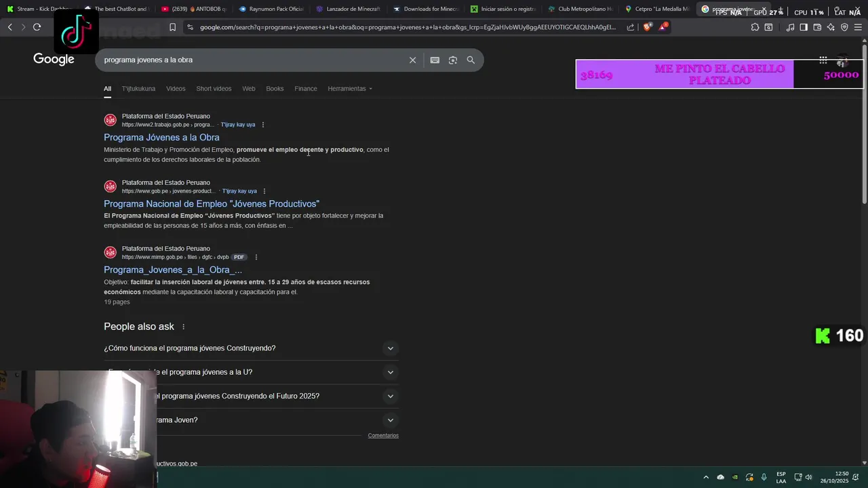Switch to Raynumon Pack Oficial browser tab
This screenshot has height=488, width=868.
coord(272,9)
